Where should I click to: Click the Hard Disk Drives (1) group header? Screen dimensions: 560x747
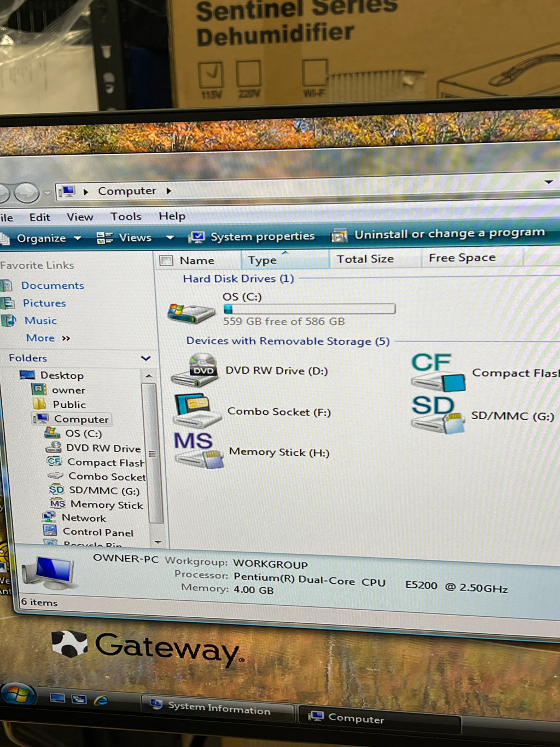click(238, 279)
